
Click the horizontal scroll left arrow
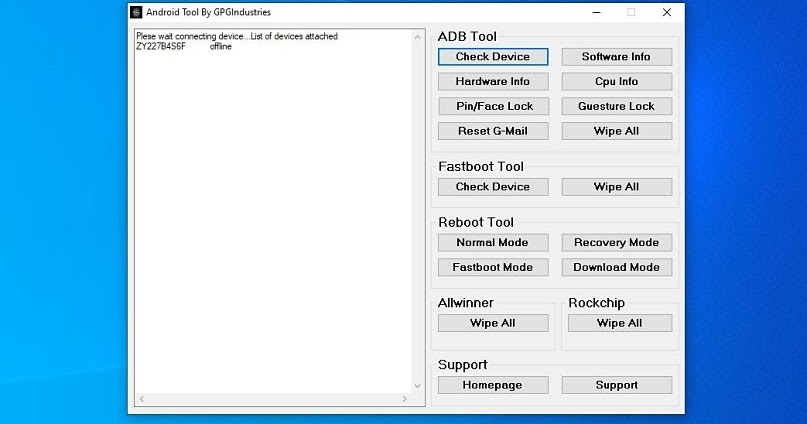[x=142, y=399]
